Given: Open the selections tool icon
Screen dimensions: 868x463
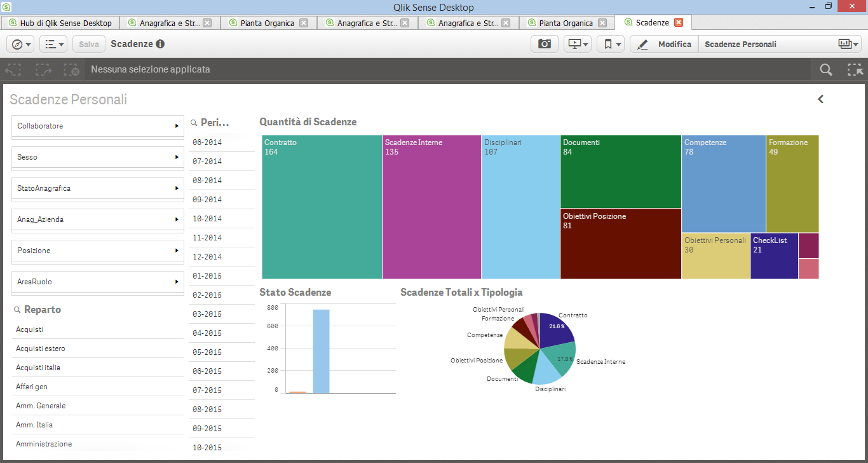Looking at the screenshot, I should 855,70.
